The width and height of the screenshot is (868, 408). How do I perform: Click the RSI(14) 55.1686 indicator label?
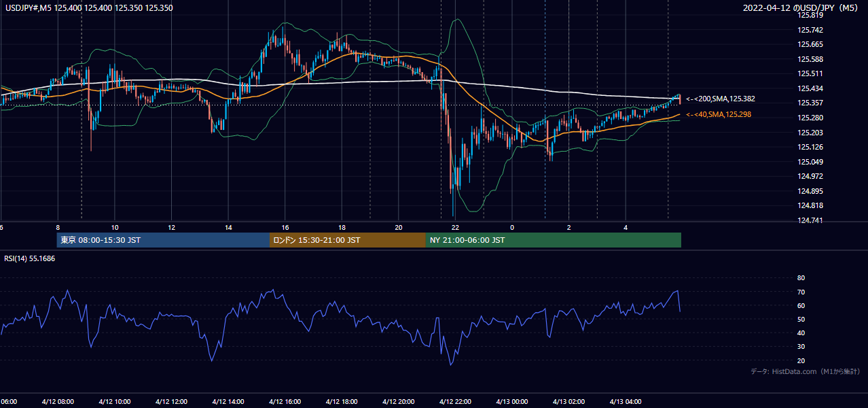[x=30, y=258]
